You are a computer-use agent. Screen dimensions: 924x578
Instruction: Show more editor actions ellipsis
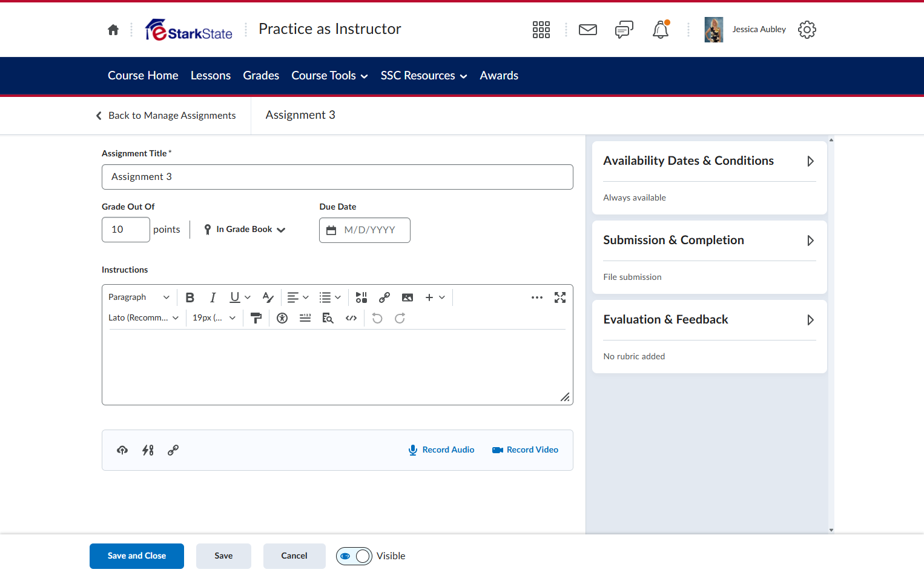[x=537, y=297]
